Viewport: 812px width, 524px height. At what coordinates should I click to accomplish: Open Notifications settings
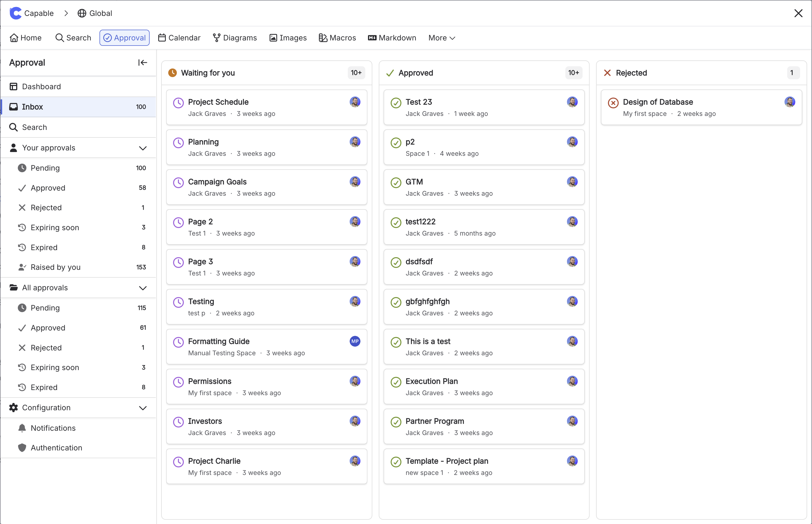tap(53, 428)
